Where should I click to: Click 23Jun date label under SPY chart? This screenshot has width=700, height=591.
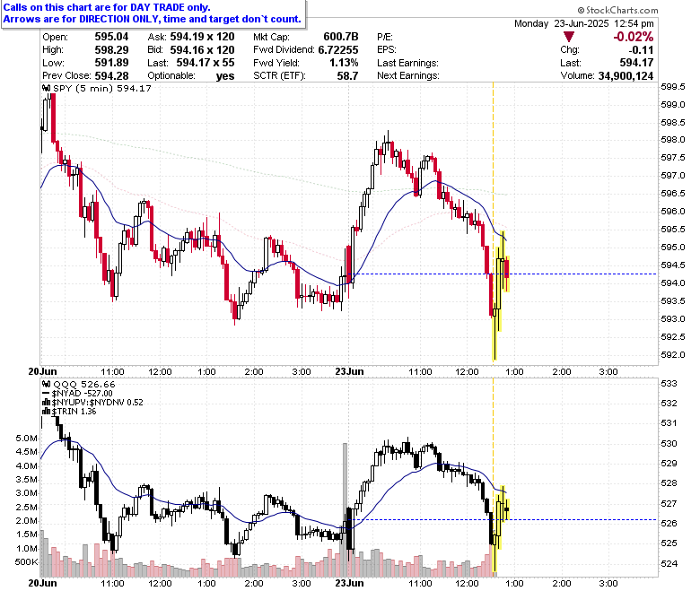(x=349, y=371)
